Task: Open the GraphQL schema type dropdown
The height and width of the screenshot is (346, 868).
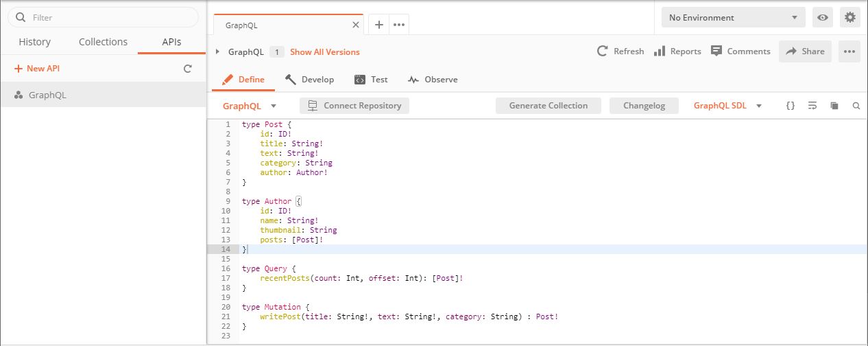Action: [250, 106]
